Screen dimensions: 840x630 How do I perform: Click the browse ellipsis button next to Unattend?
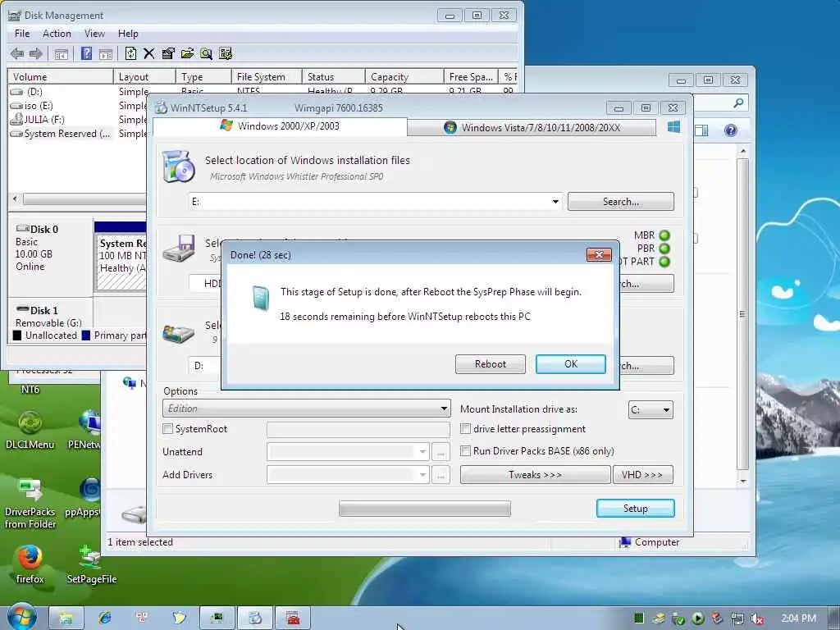click(441, 452)
